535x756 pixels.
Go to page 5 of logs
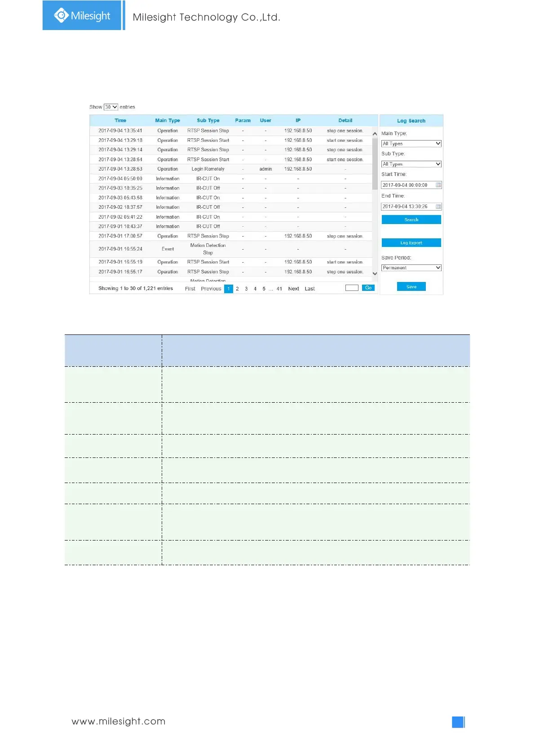[264, 289]
